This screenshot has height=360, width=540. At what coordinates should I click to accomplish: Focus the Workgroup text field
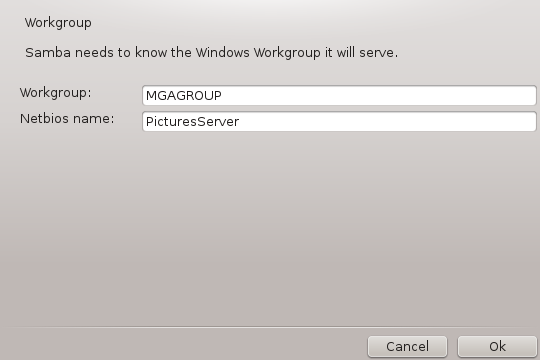click(339, 95)
